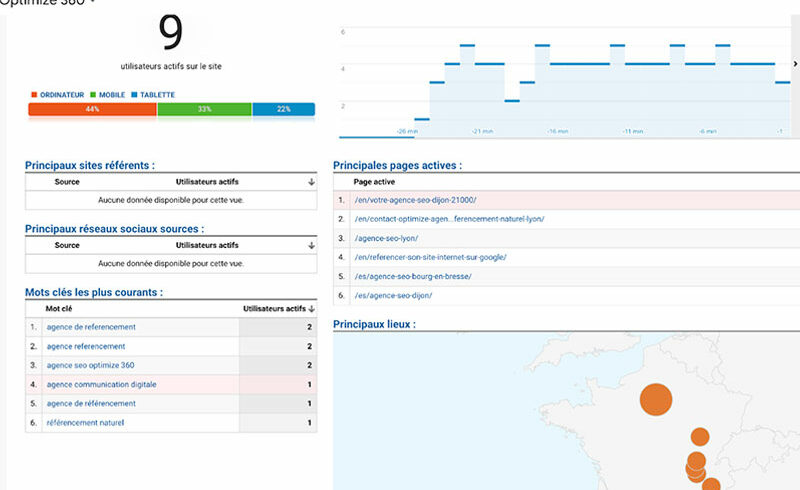Open page /es/agence-seo-bourg-en-bresse/

[x=412, y=276]
